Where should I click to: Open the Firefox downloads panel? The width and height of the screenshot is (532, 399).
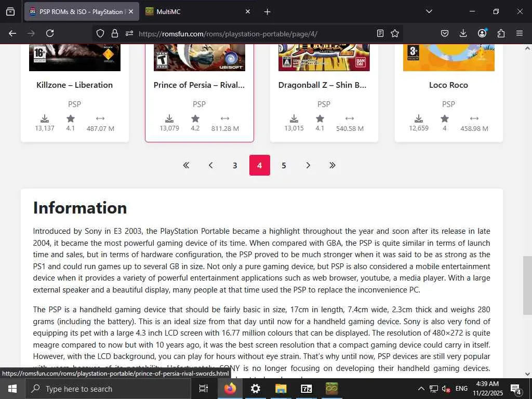463,33
